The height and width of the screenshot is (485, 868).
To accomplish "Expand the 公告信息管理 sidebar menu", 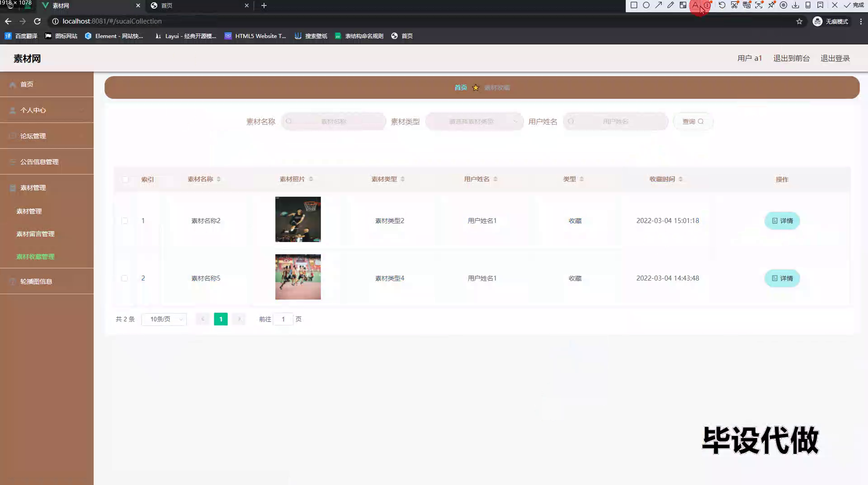I will coord(47,162).
